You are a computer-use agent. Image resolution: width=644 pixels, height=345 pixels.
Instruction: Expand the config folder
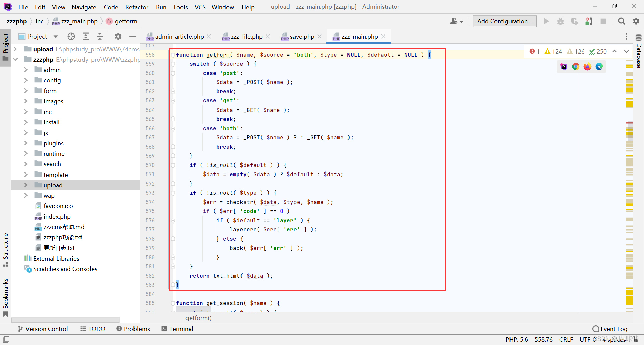tap(26, 80)
